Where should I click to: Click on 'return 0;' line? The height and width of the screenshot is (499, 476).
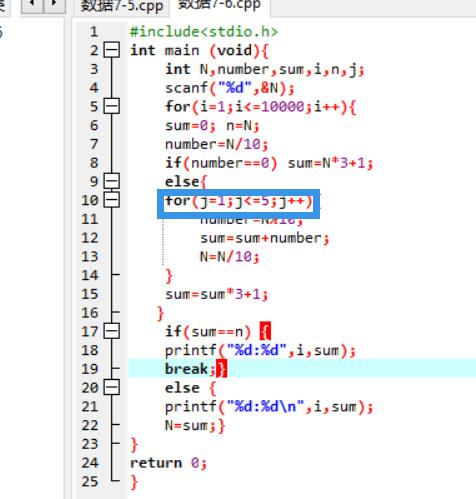click(169, 463)
